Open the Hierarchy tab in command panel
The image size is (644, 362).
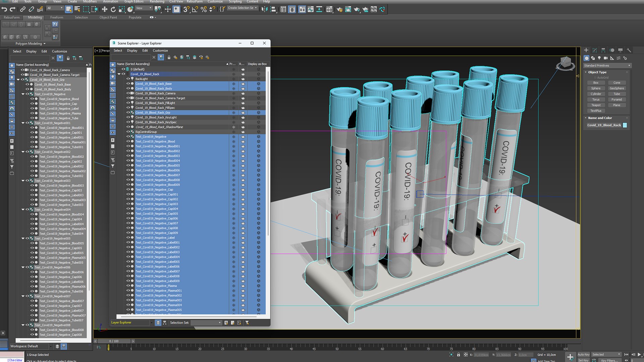pyautogui.click(x=603, y=50)
